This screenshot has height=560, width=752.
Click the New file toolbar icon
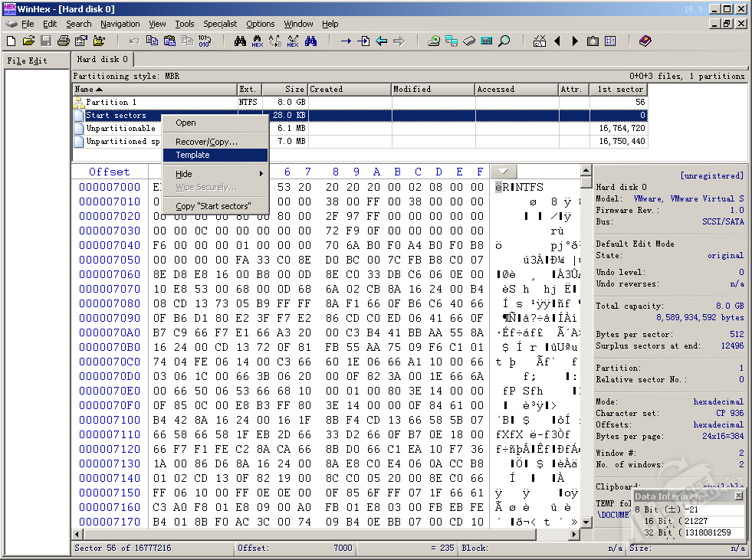(11, 41)
